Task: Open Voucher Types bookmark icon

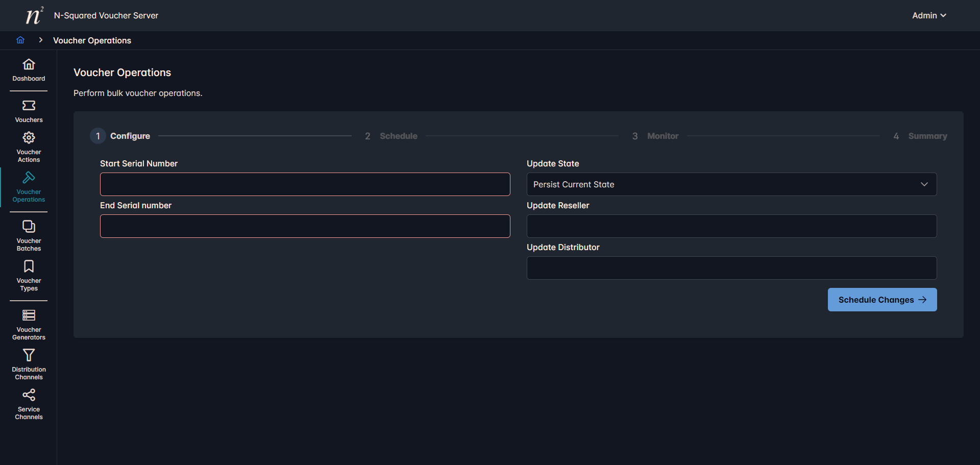Action: (x=29, y=266)
